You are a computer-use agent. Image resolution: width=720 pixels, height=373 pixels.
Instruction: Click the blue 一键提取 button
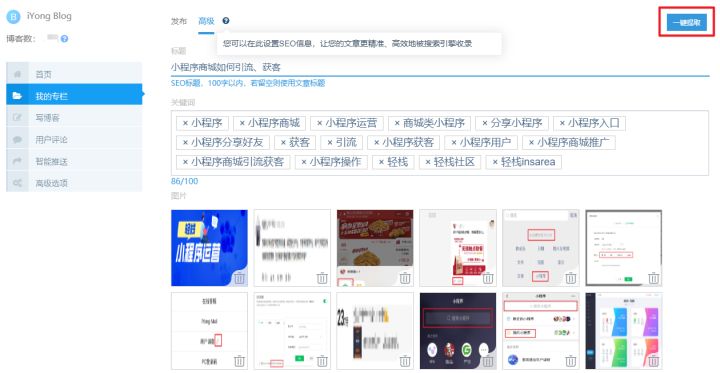(687, 22)
